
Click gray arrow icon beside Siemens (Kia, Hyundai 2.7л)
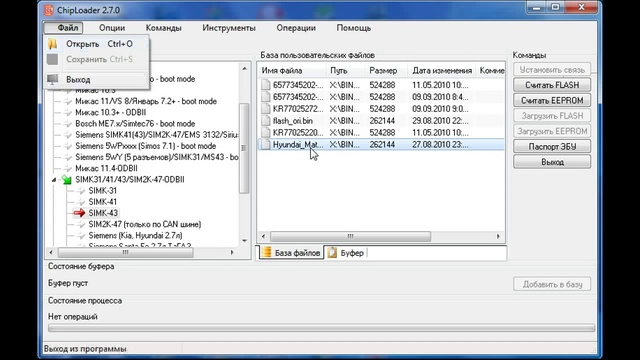coord(81,235)
